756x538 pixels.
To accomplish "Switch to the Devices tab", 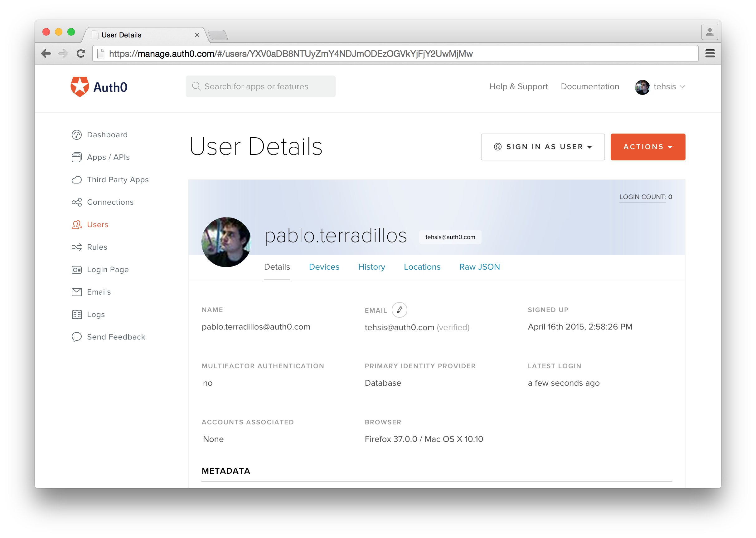I will pos(324,267).
